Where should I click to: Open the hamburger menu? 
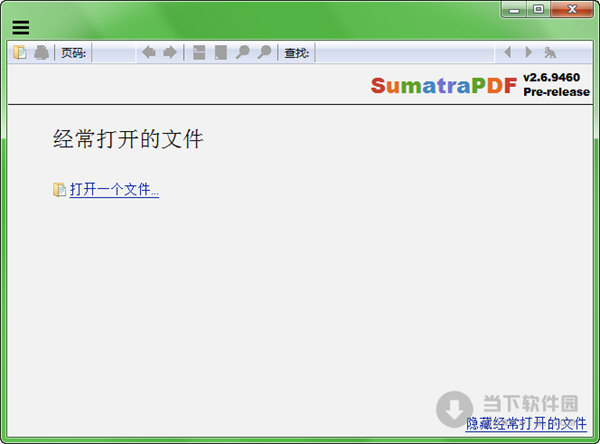pos(21,28)
